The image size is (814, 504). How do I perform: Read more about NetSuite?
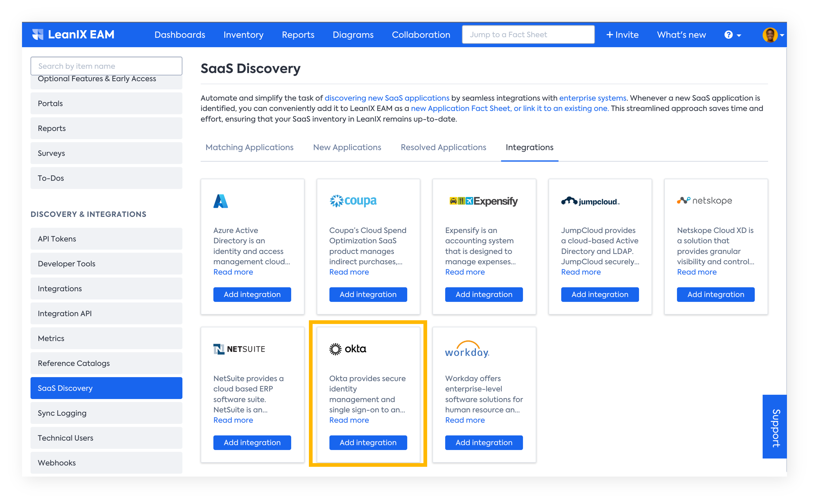233,420
